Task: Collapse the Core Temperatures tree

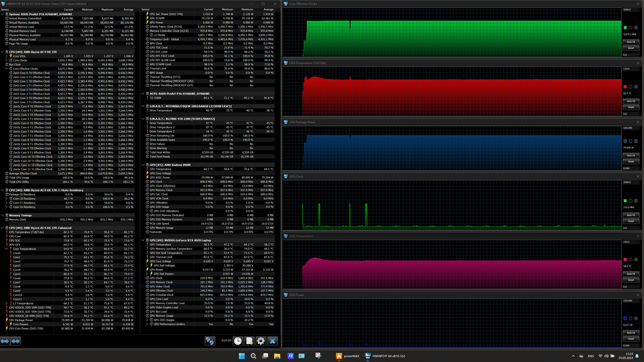Action: click(7, 249)
